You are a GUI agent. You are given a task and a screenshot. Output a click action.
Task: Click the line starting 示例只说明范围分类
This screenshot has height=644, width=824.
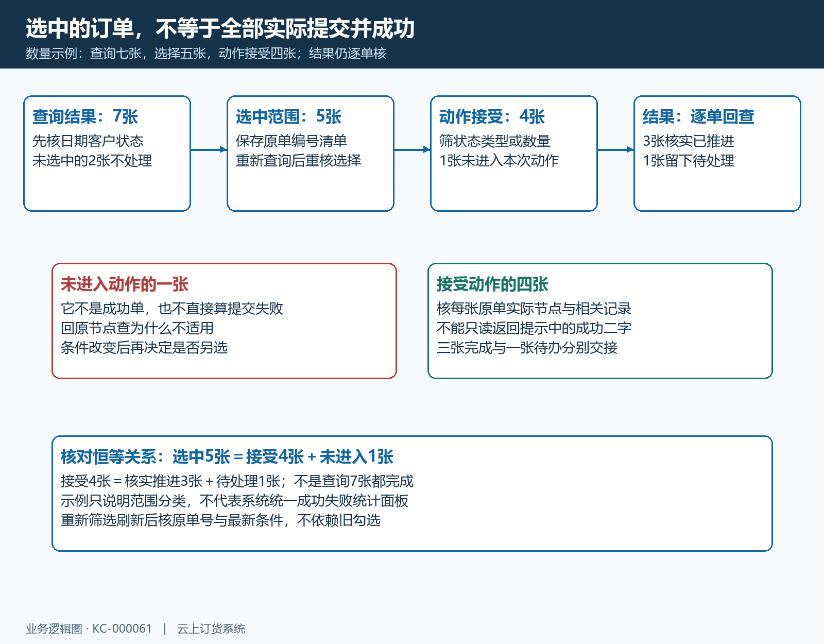(x=234, y=501)
